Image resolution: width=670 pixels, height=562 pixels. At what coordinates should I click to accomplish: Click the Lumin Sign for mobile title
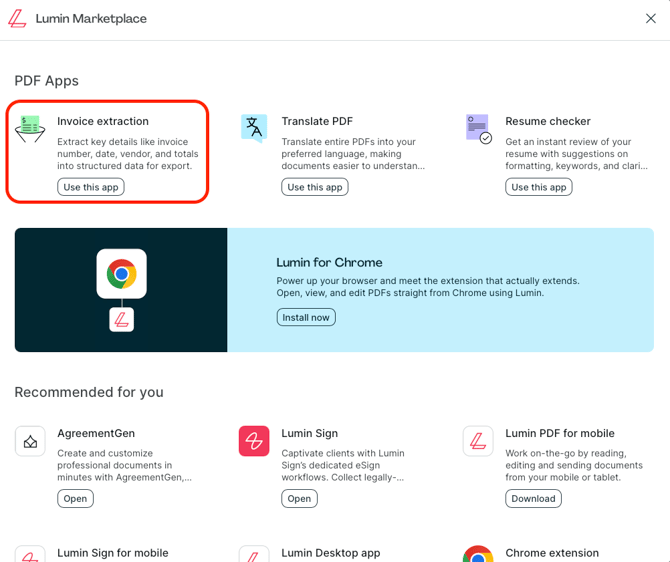click(113, 553)
